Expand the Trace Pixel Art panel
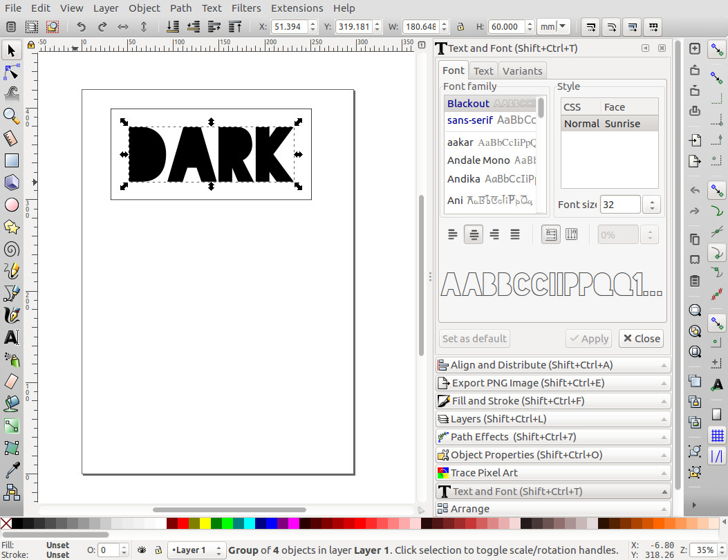The height and width of the screenshot is (560, 728). [x=553, y=473]
